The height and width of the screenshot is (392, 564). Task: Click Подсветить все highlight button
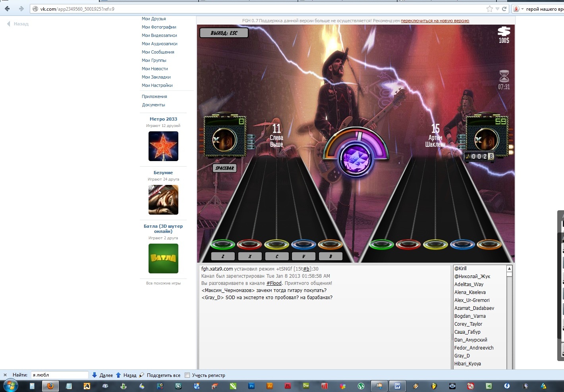(x=160, y=375)
